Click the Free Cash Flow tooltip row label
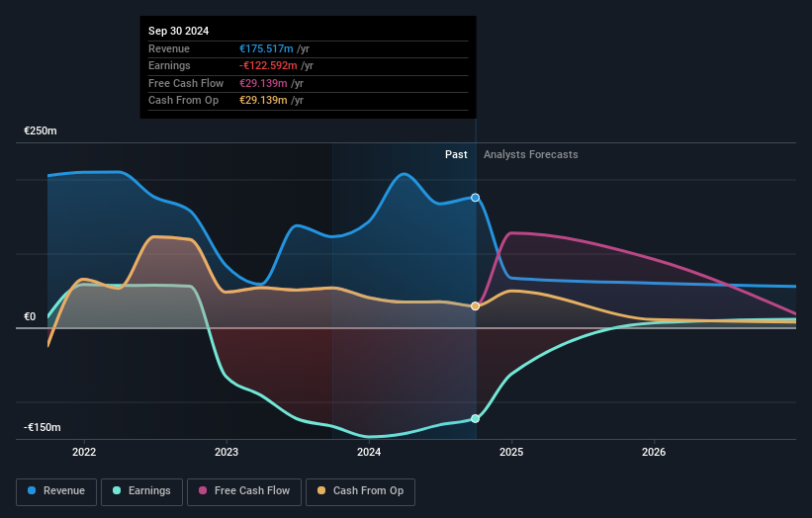 [186, 83]
